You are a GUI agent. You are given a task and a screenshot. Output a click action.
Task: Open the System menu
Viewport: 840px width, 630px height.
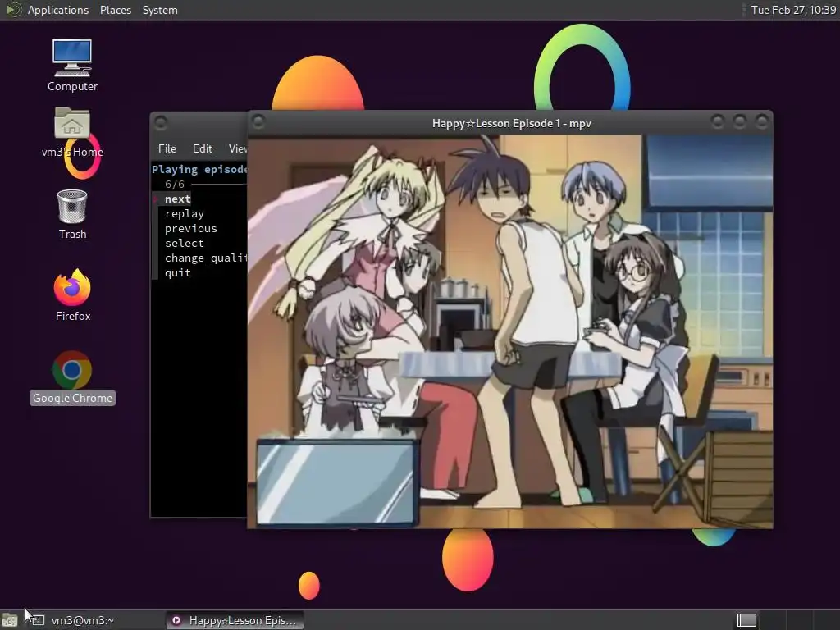click(x=160, y=10)
